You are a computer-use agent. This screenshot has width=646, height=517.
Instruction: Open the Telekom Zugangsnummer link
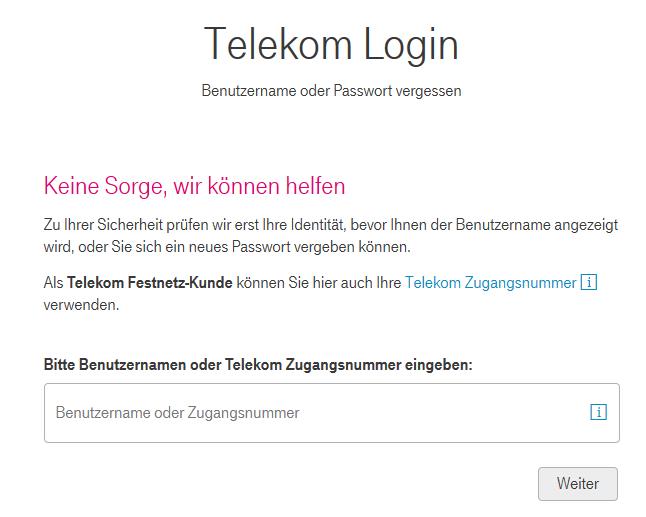490,283
